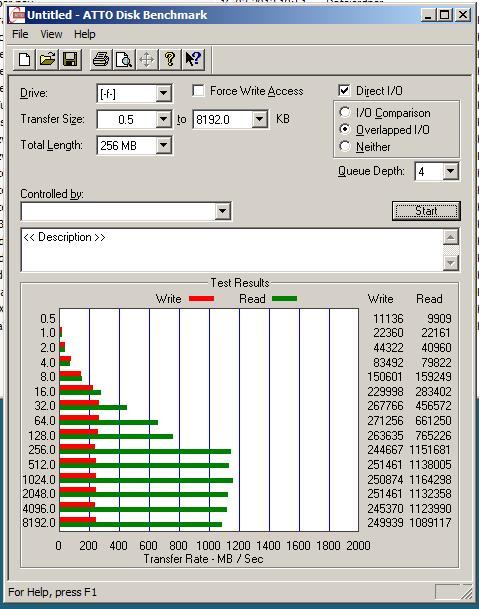Click the Write value 271256
The width and height of the screenshot is (479, 609).
coord(385,421)
